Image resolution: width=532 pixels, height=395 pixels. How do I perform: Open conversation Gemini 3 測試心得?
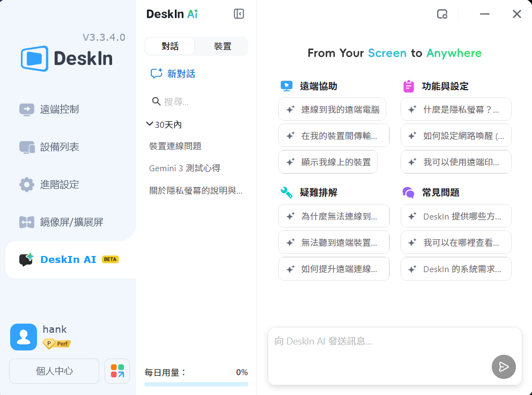(x=184, y=168)
